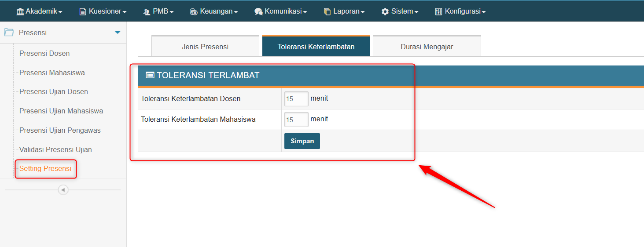
Task: Open the Komunikasi menu
Action: (281, 11)
